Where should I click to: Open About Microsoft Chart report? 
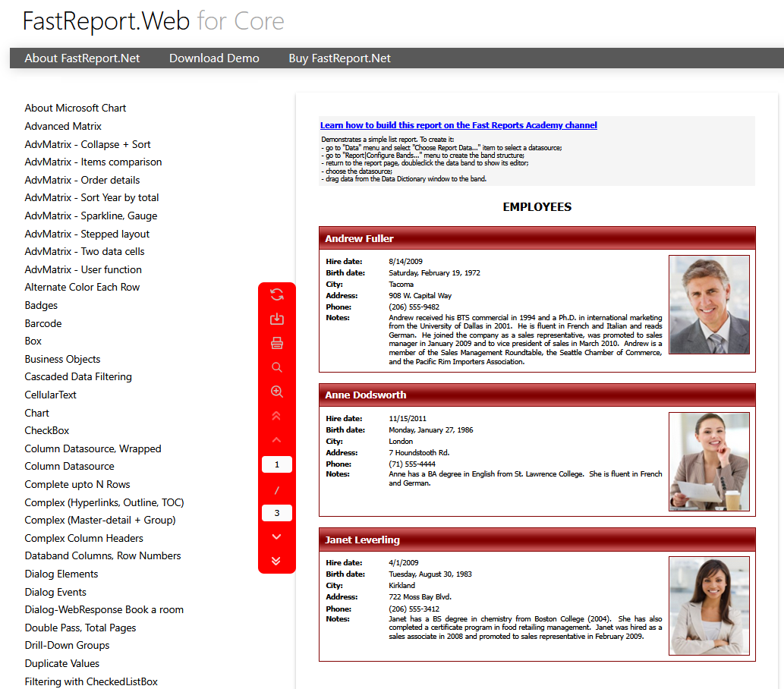[75, 108]
